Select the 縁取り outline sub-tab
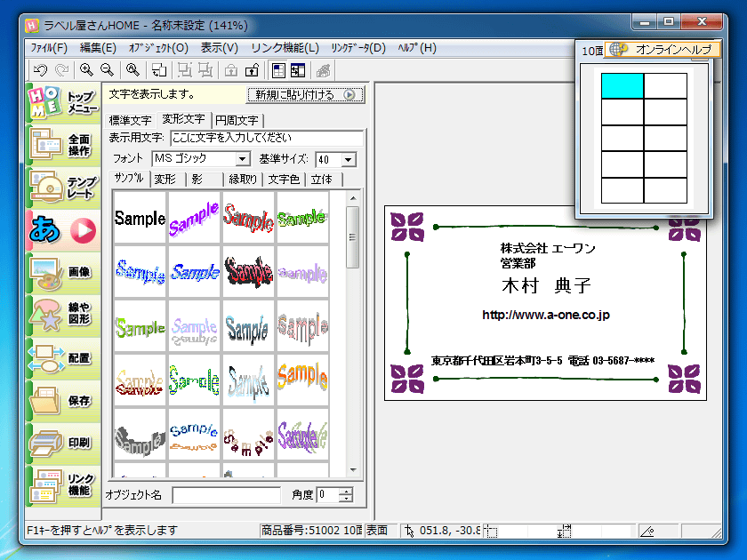The height and width of the screenshot is (560, 747). point(243,180)
